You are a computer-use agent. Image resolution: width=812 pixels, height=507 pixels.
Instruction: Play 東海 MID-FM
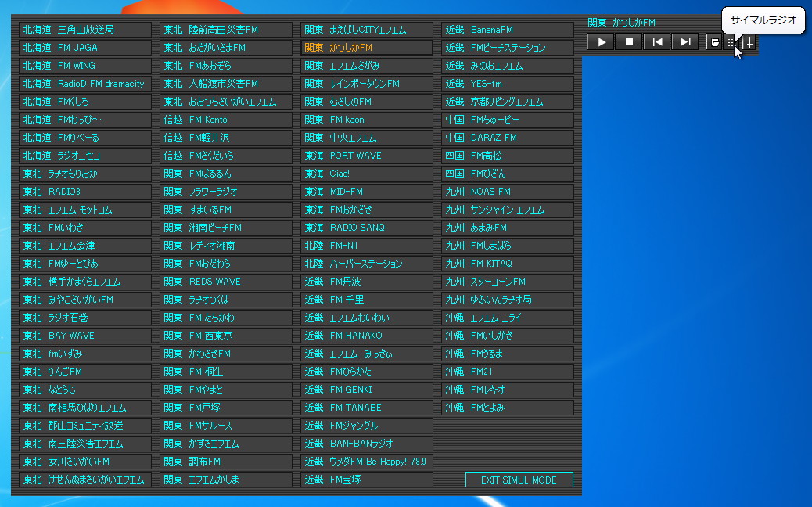pyautogui.click(x=367, y=192)
